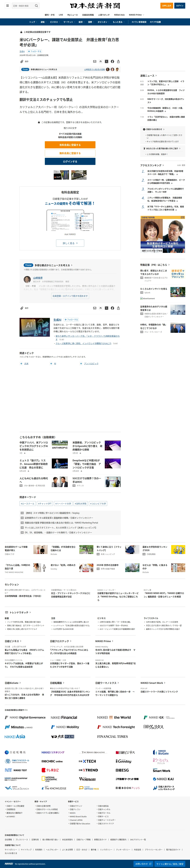This screenshot has height=868, width=190.
Task: Open the 日経ヴェリタス logo link
Action: 153,727
